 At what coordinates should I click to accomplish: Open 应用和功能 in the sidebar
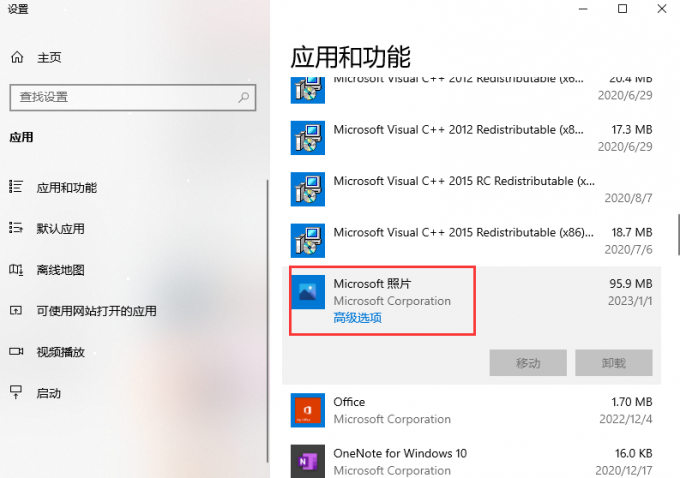coord(66,187)
